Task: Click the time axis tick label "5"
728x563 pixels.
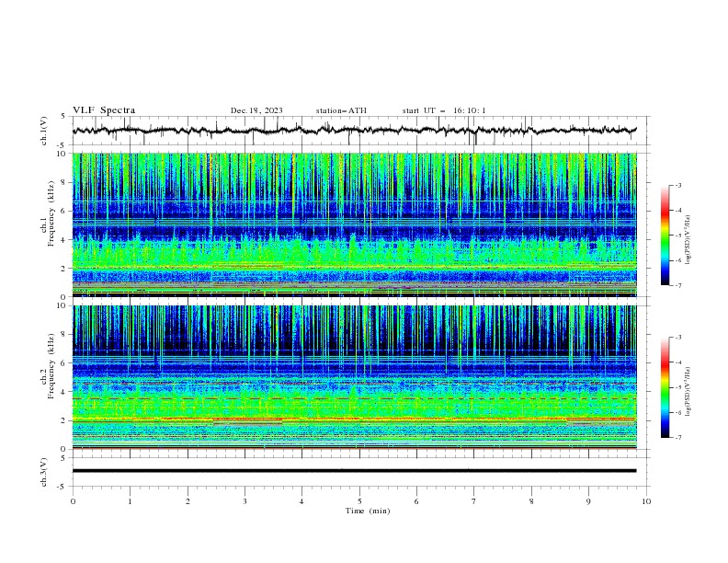Action: (x=359, y=501)
